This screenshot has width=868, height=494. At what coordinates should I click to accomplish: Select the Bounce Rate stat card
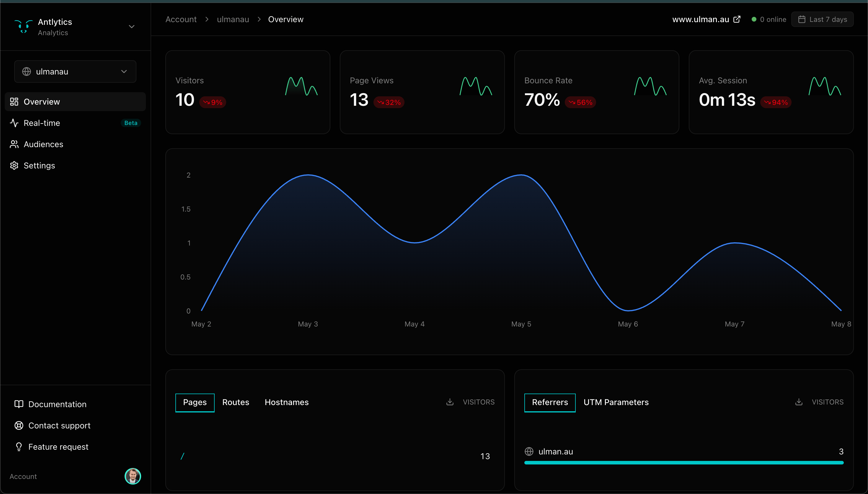pyautogui.click(x=597, y=92)
